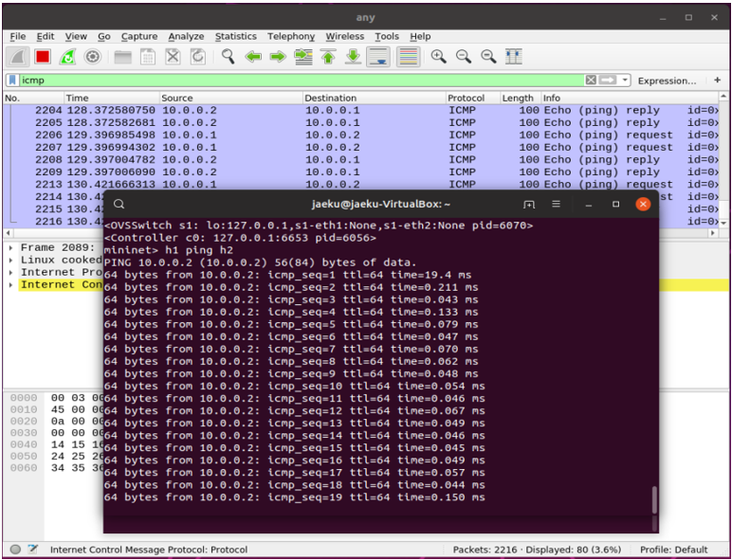732x560 pixels.
Task: Zoom in packet text
Action: [438, 57]
